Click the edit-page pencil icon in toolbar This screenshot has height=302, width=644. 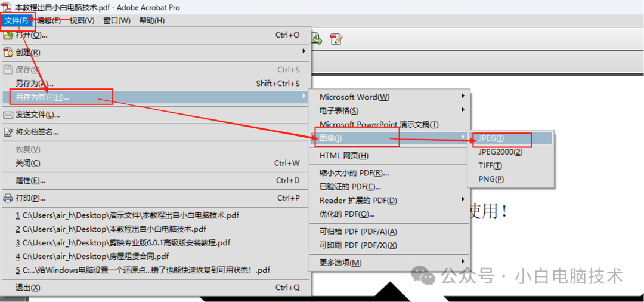click(336, 39)
